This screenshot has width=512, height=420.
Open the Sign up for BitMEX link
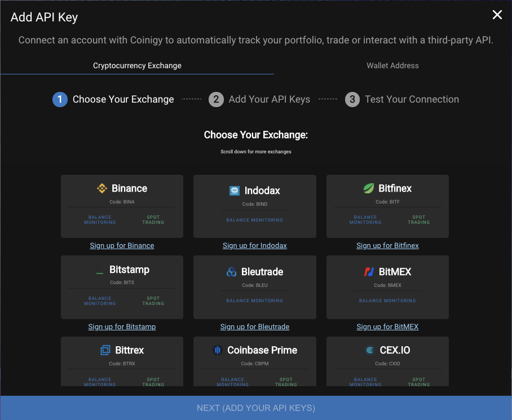pyautogui.click(x=387, y=326)
